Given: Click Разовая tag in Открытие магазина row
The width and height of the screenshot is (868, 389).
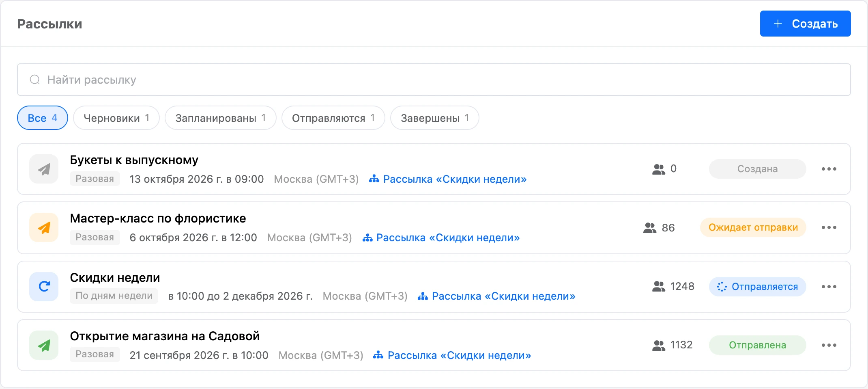Looking at the screenshot, I should (95, 354).
